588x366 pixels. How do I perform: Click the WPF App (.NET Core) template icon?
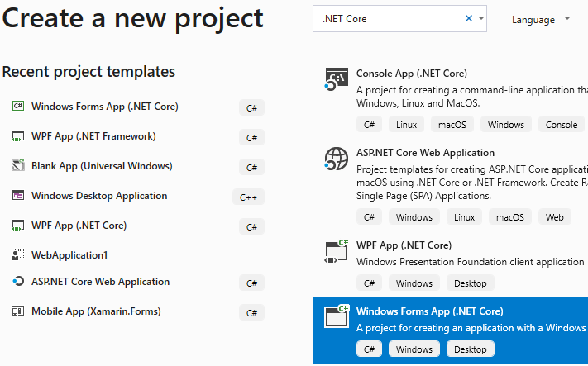tap(336, 251)
